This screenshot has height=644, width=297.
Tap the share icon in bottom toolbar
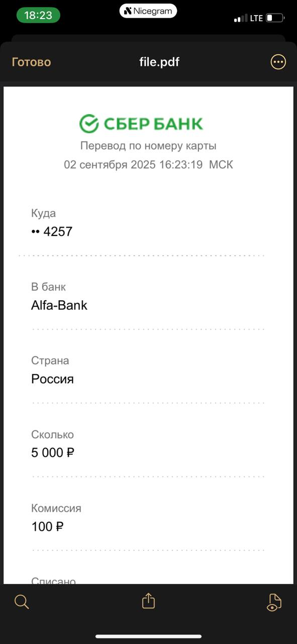(148, 601)
